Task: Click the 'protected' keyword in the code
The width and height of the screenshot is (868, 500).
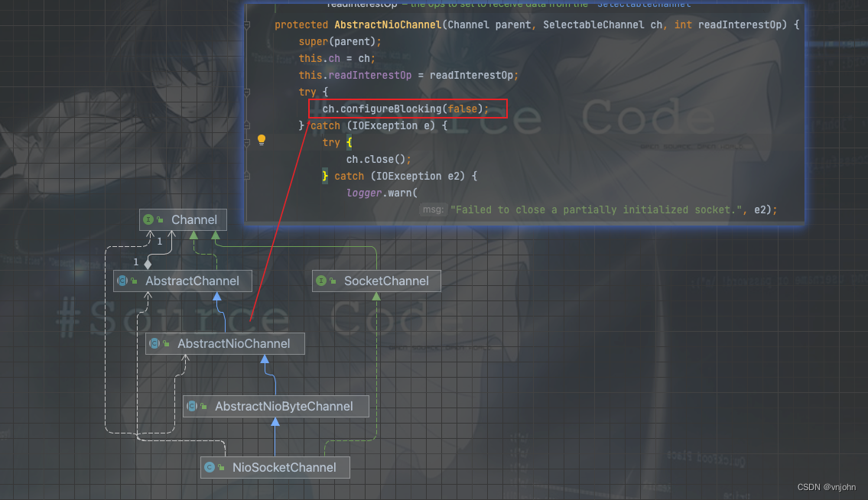Action: [301, 25]
